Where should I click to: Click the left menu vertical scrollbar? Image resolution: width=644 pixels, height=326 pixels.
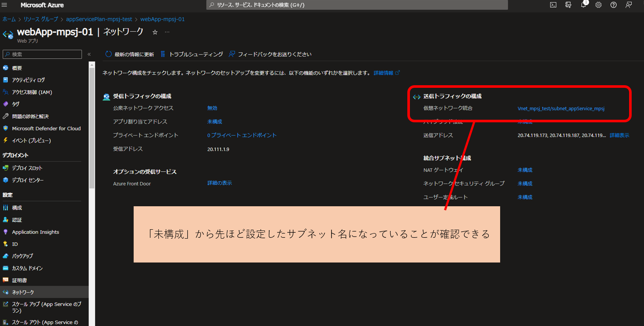(92, 128)
